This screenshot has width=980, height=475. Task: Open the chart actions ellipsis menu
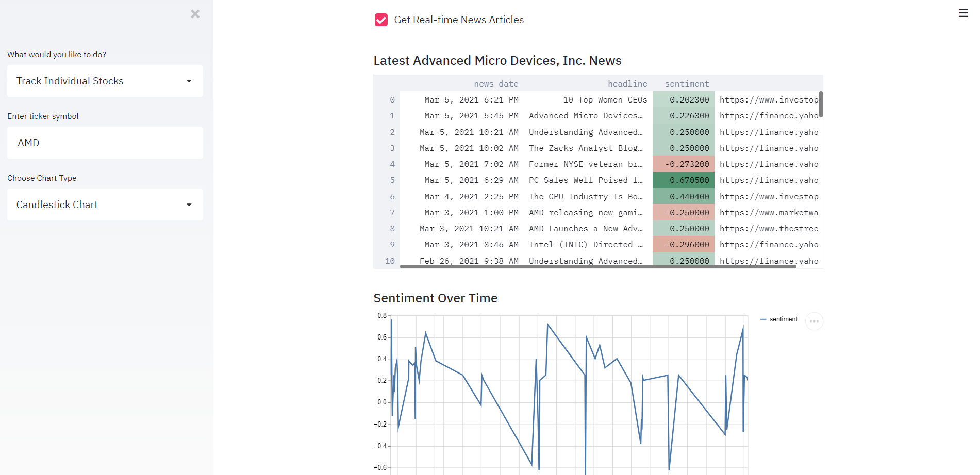814,321
